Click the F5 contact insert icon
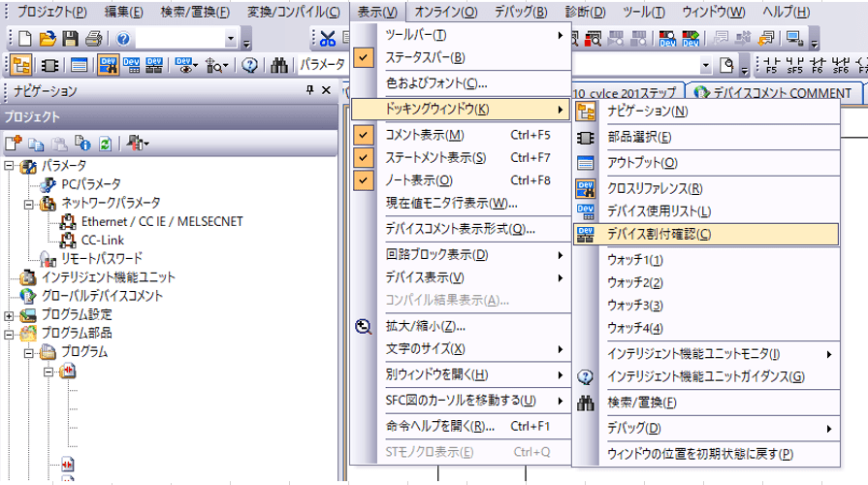 click(x=772, y=65)
